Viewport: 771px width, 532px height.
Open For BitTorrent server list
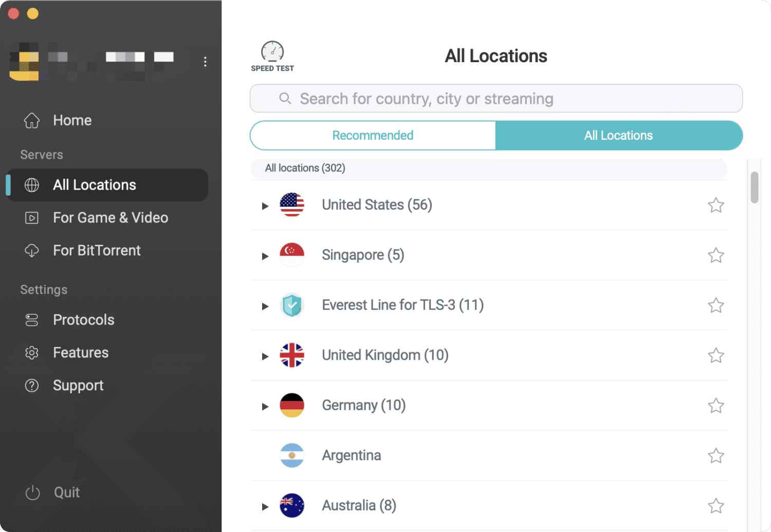click(x=97, y=251)
